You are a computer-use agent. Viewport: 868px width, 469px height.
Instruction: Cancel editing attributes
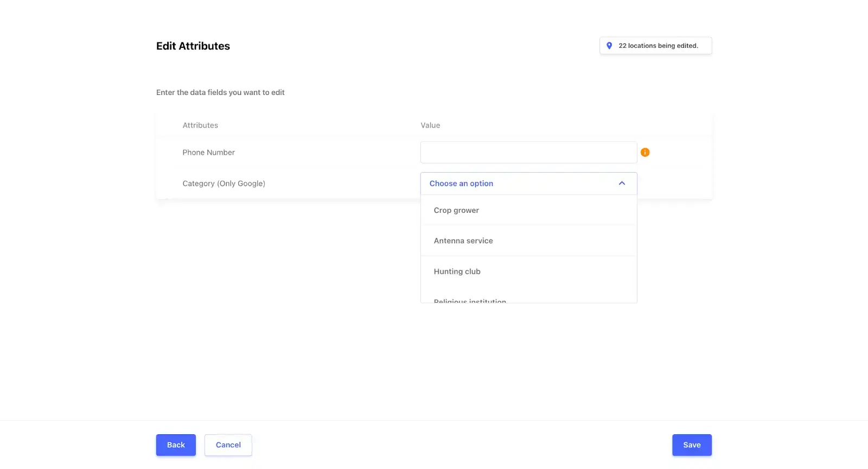pos(228,445)
